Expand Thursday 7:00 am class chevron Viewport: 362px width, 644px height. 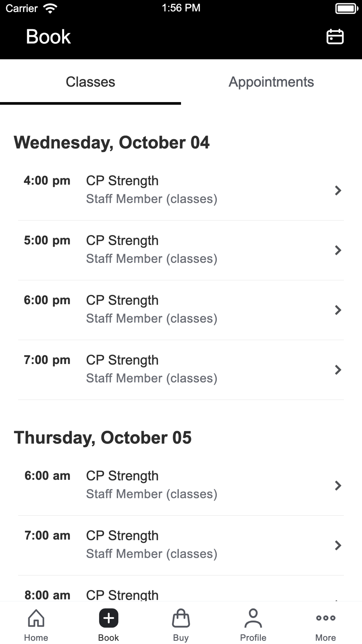pos(338,545)
